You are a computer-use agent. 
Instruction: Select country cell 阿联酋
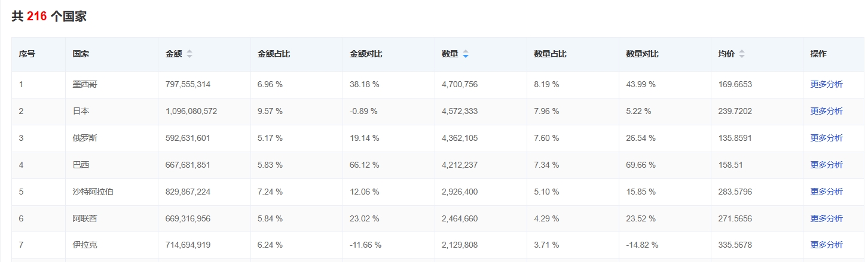tap(85, 218)
